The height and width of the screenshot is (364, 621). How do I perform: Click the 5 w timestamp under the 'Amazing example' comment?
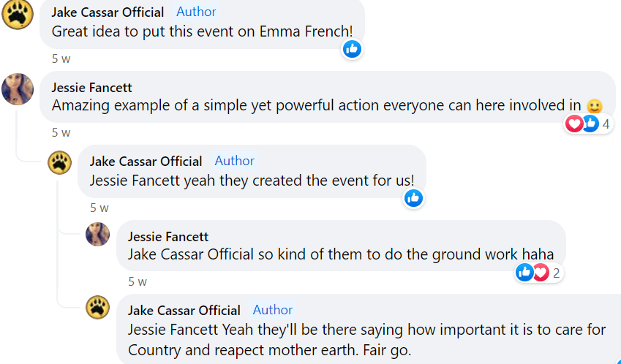pyautogui.click(x=61, y=132)
